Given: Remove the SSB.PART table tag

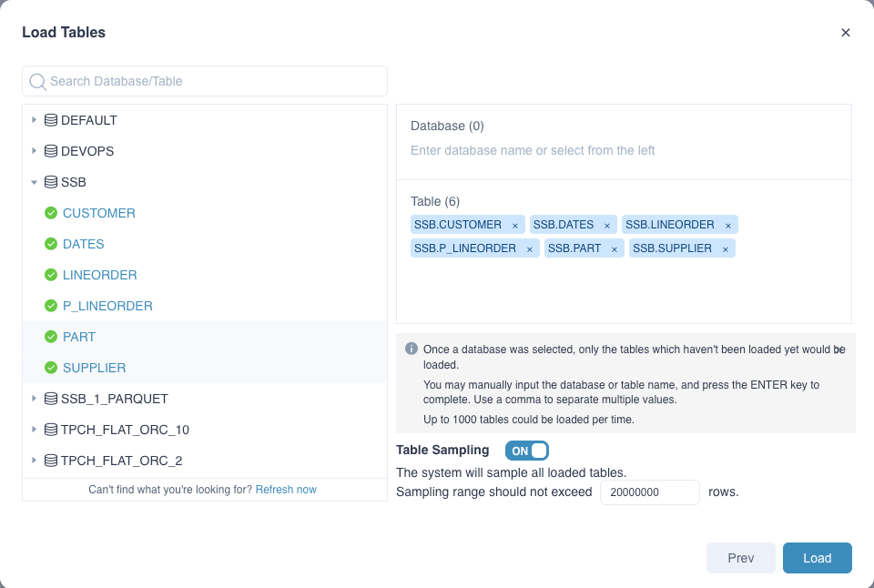Looking at the screenshot, I should [615, 248].
